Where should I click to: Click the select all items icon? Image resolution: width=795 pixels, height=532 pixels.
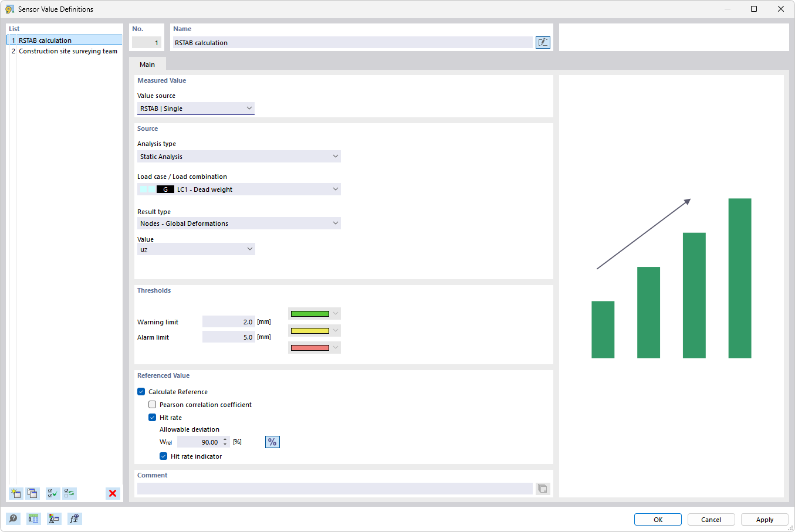[53, 493]
